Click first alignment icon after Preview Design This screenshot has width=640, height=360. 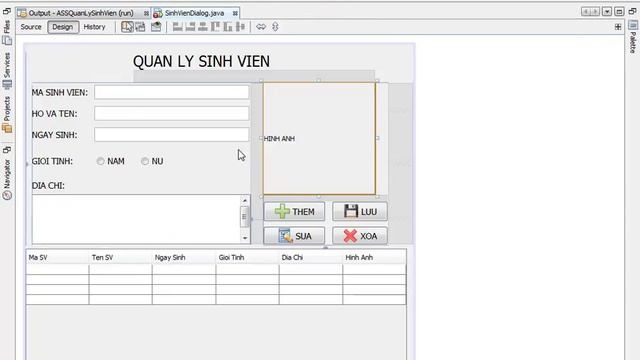178,27
